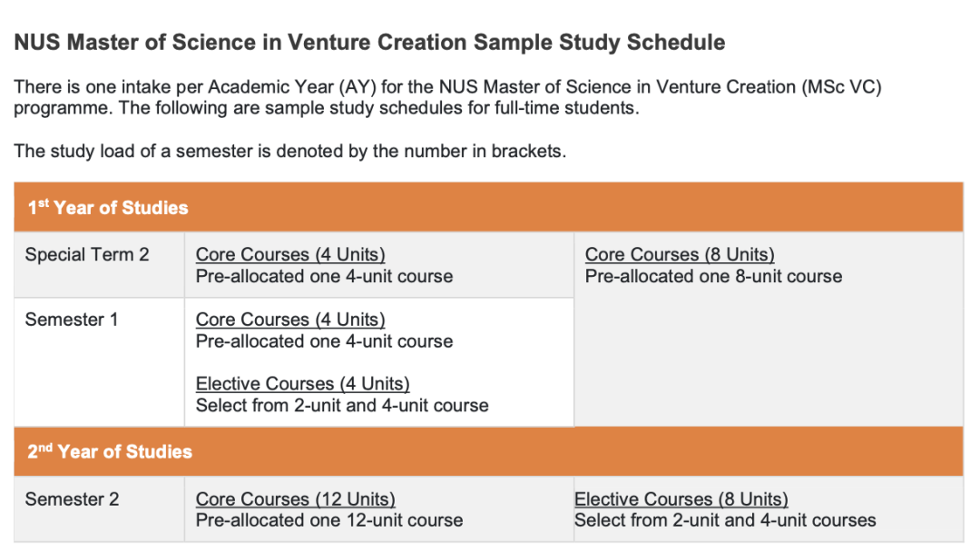Screen dimensions: 980x552
Task: Select the "1st Year of Studies" header row
Action: pyautogui.click(x=107, y=208)
